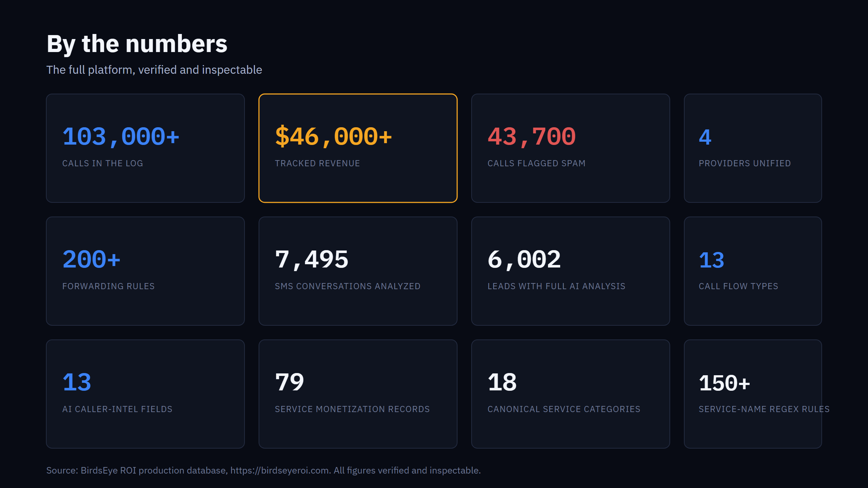
Task: Open the 43,700 calls flagged spam card
Action: (571, 148)
